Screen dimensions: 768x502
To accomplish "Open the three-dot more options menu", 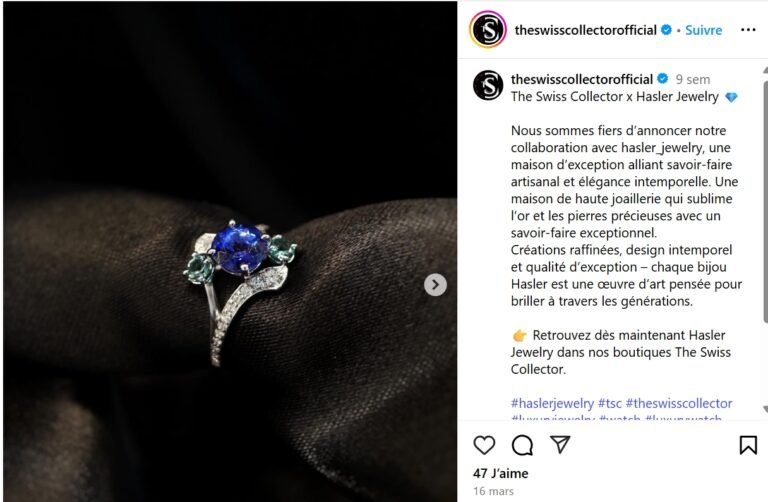I will click(748, 30).
